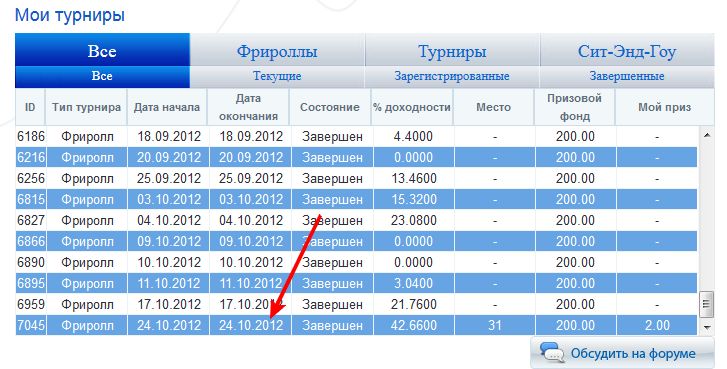This screenshot has width=727, height=369.
Task: Sort by Мой приз column header
Action: click(x=664, y=107)
